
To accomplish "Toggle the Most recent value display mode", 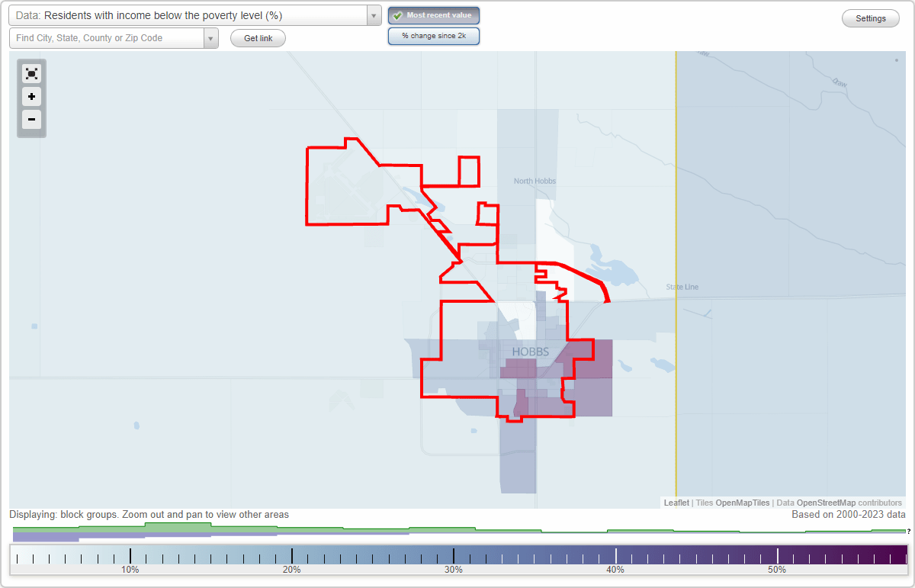I will (x=434, y=15).
